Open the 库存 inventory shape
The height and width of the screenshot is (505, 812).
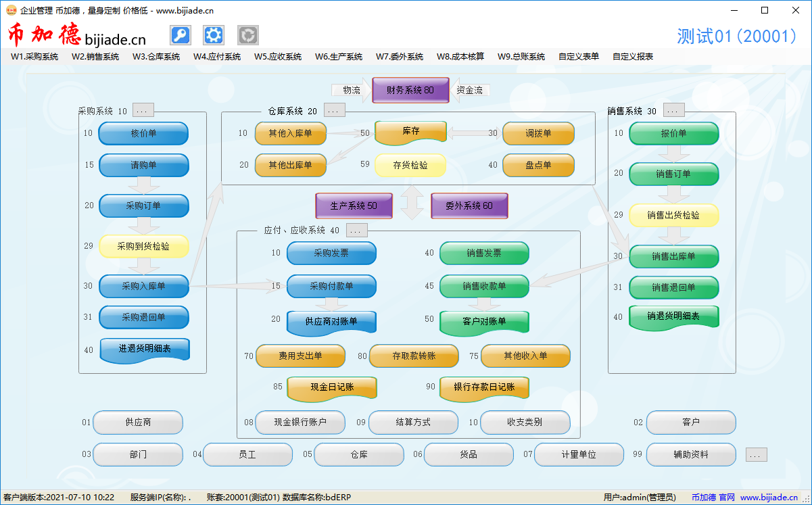[410, 133]
